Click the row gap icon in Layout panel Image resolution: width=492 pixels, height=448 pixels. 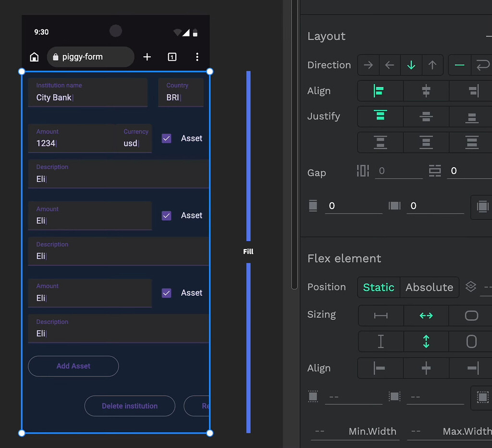click(435, 171)
